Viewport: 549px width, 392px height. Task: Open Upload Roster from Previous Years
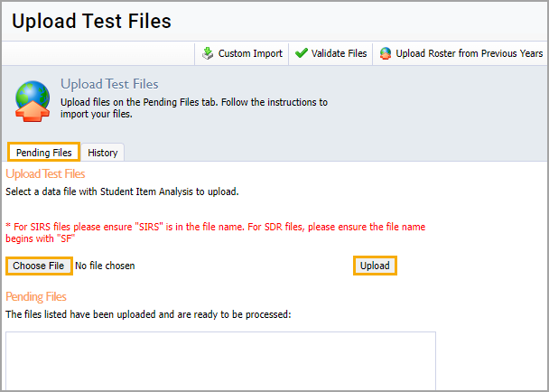pyautogui.click(x=470, y=53)
